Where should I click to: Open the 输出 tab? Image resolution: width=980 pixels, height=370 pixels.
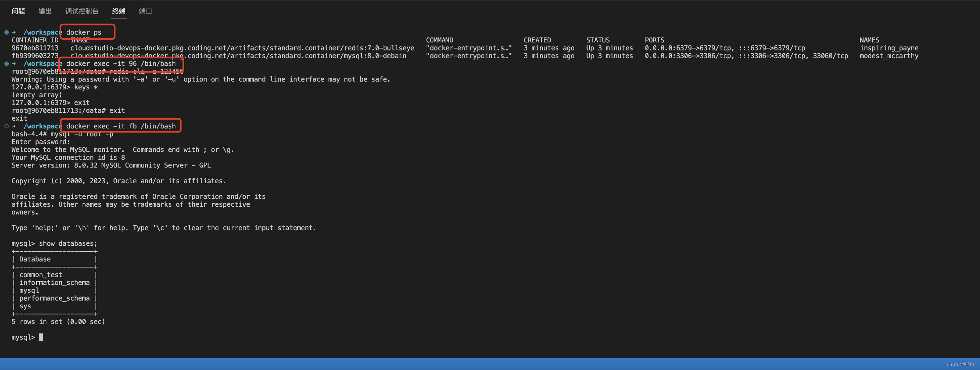(45, 11)
